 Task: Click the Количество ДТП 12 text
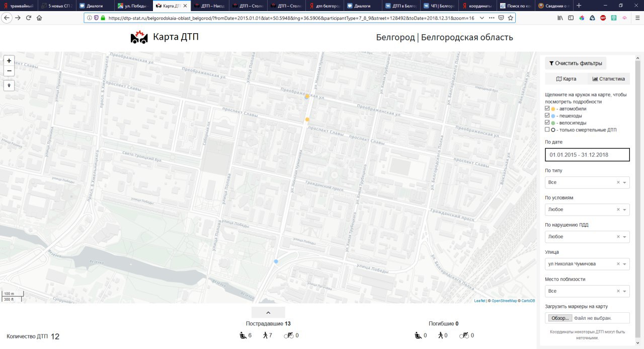coord(33,336)
